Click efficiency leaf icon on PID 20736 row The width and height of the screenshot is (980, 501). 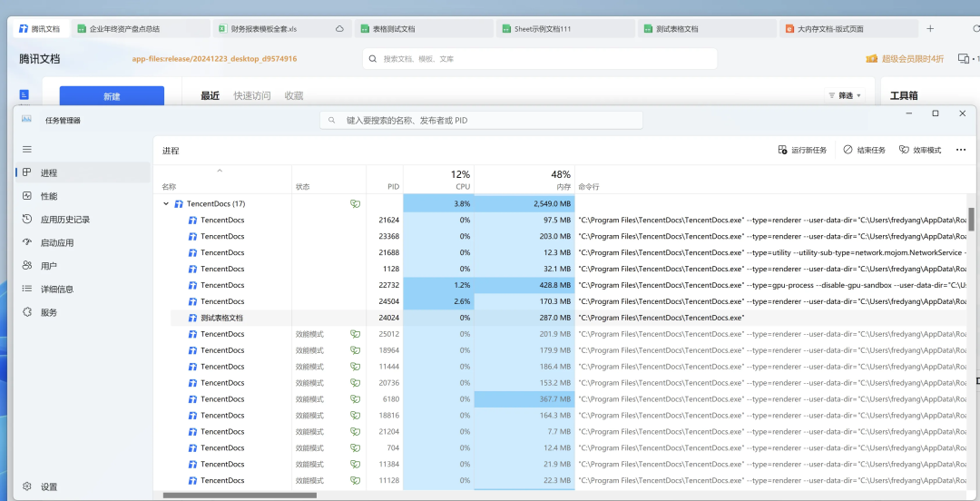point(355,383)
